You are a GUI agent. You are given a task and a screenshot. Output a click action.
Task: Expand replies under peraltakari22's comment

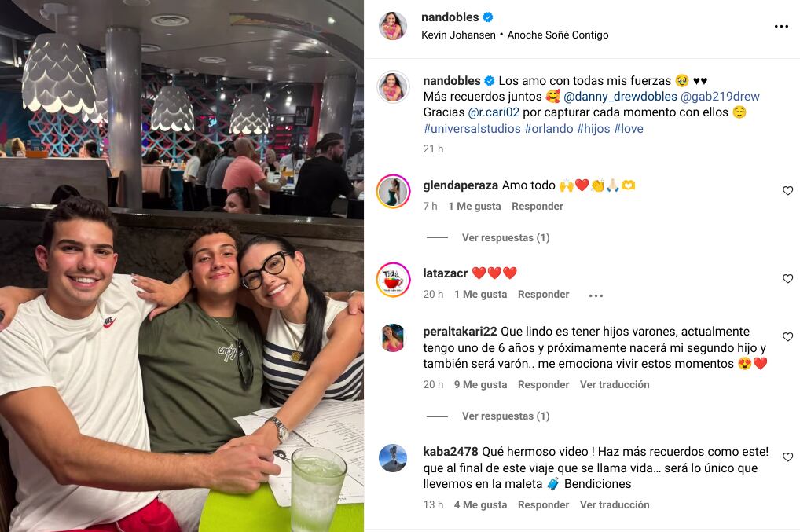(505, 416)
